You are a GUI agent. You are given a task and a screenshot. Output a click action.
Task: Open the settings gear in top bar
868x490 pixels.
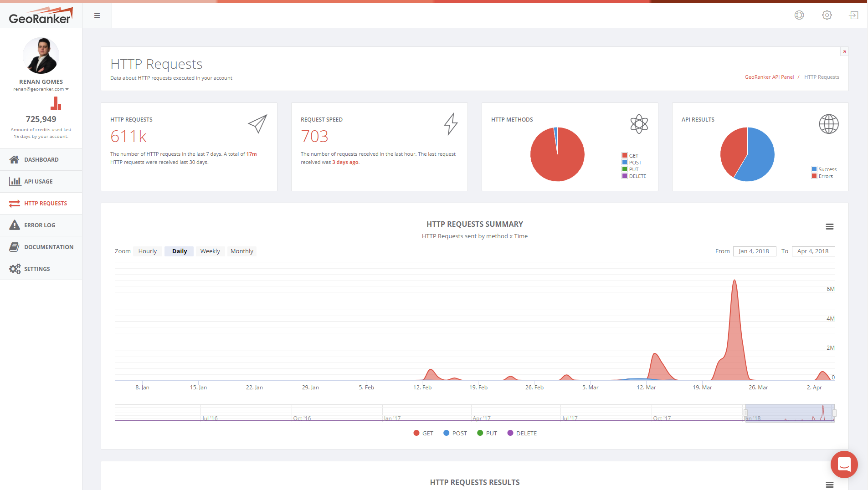(x=827, y=15)
